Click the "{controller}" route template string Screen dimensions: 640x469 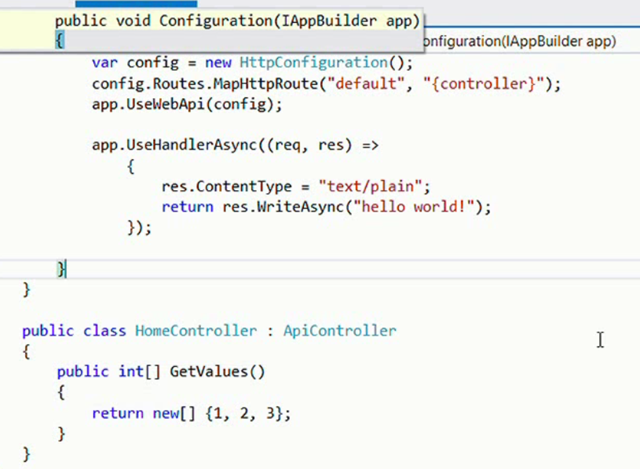coord(483,84)
